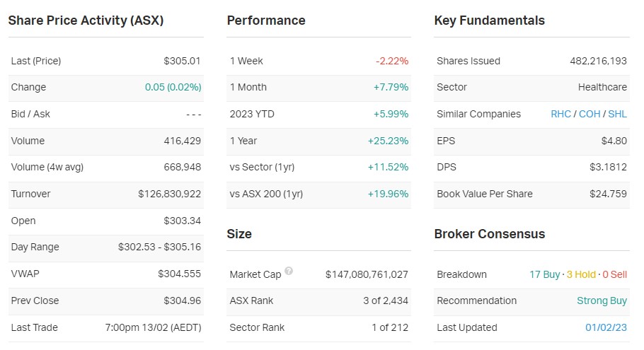Image resolution: width=644 pixels, height=350 pixels.
Task: Click the Market Cap dollar value
Action: 367,274
